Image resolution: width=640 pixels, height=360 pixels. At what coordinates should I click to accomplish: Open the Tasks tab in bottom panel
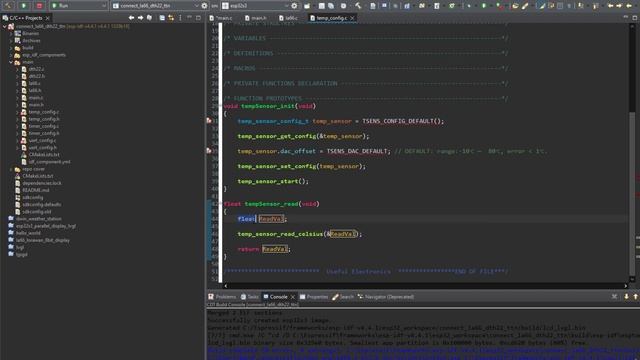[x=250, y=297]
